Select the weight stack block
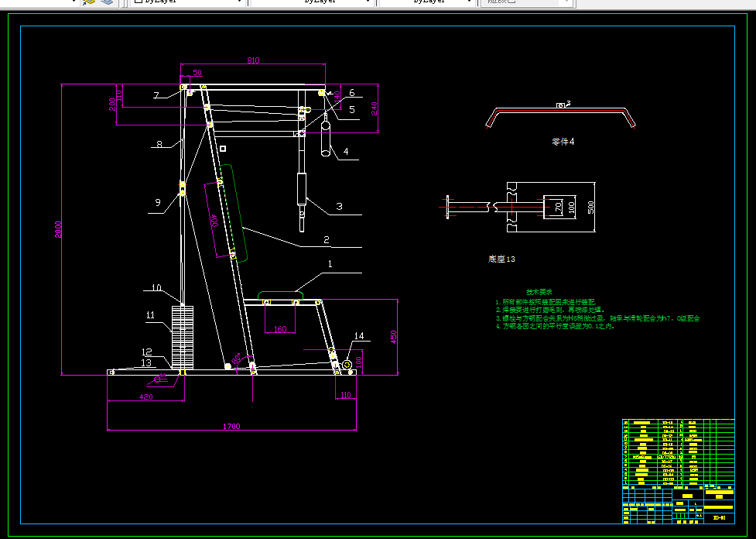 (183, 338)
